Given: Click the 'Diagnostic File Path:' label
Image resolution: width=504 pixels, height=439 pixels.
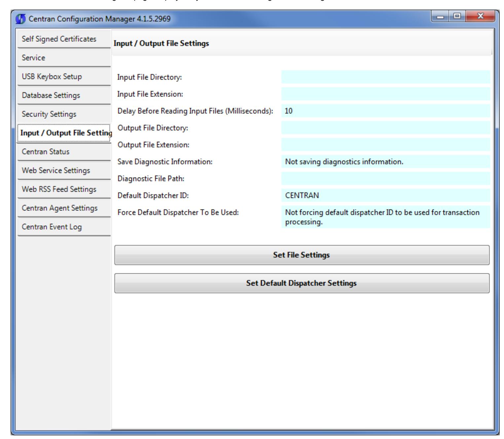Looking at the screenshot, I should tap(151, 179).
